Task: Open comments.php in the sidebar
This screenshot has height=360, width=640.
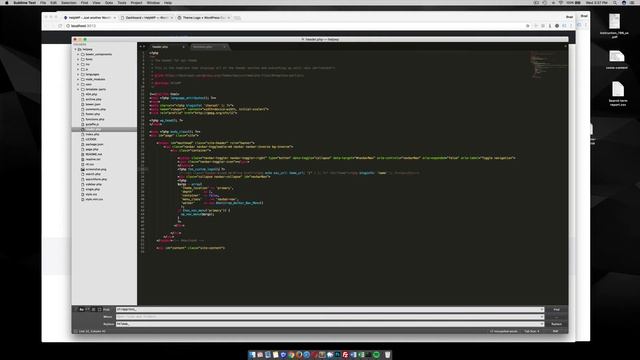Action: 96,109
